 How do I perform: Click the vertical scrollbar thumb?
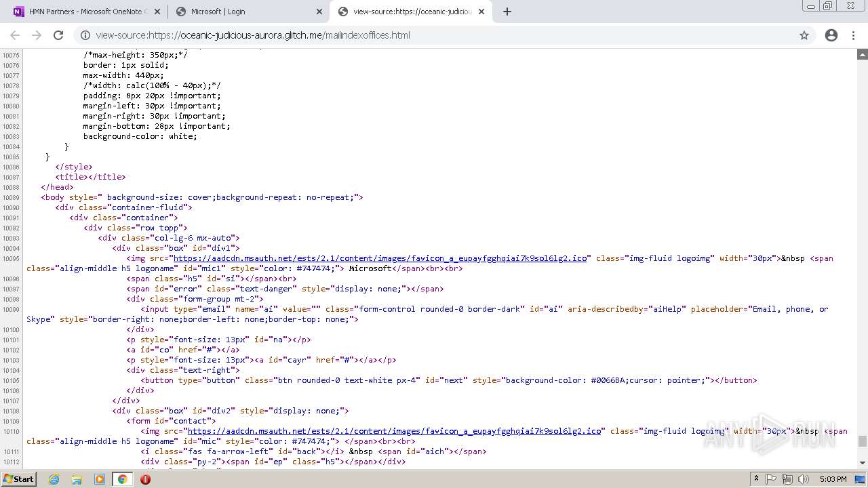[863, 441]
